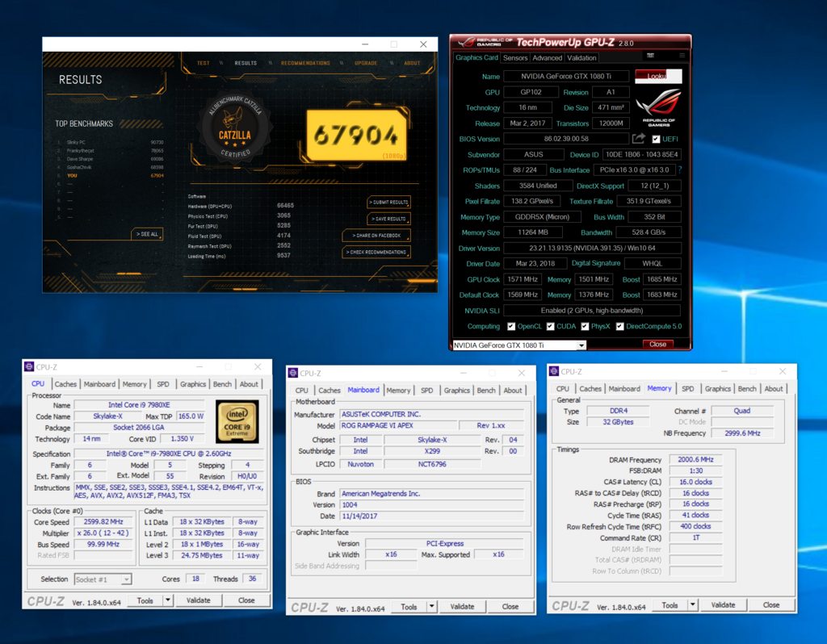Click See All under Top Benchmarks
This screenshot has height=644, width=827.
click(147, 234)
